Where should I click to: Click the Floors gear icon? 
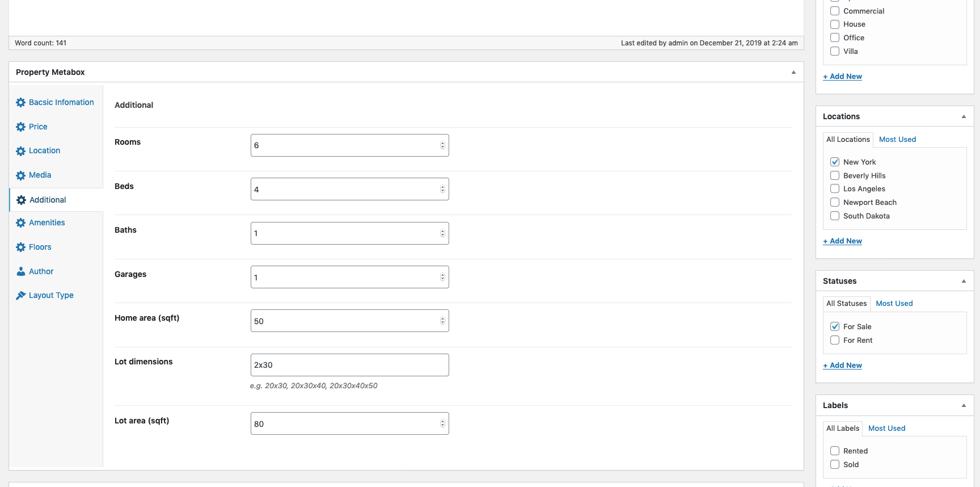(x=21, y=247)
